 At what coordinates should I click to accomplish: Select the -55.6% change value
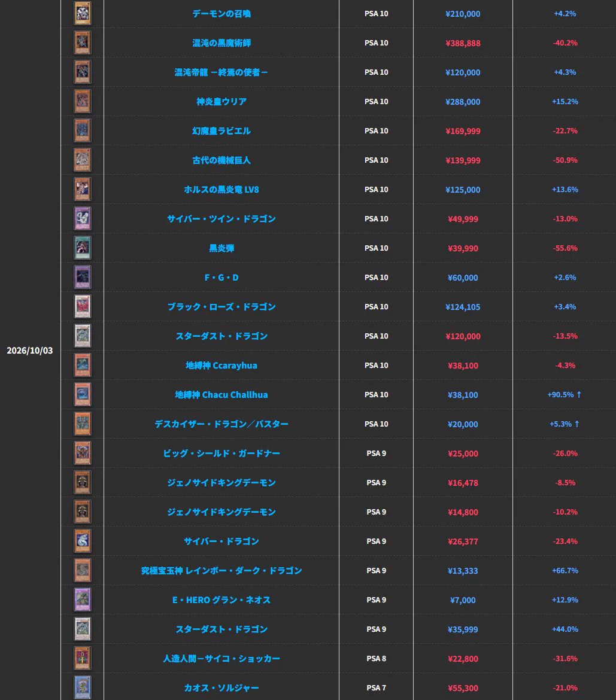(565, 248)
